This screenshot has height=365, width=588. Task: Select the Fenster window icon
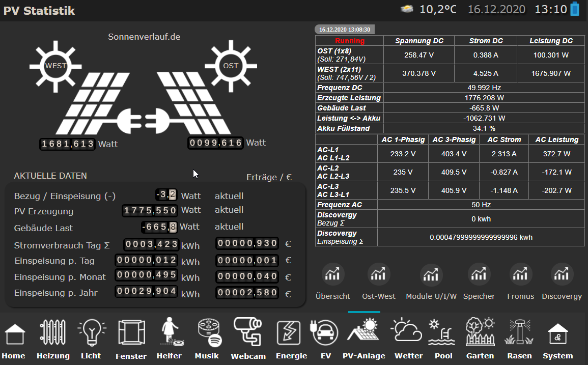coord(131,334)
